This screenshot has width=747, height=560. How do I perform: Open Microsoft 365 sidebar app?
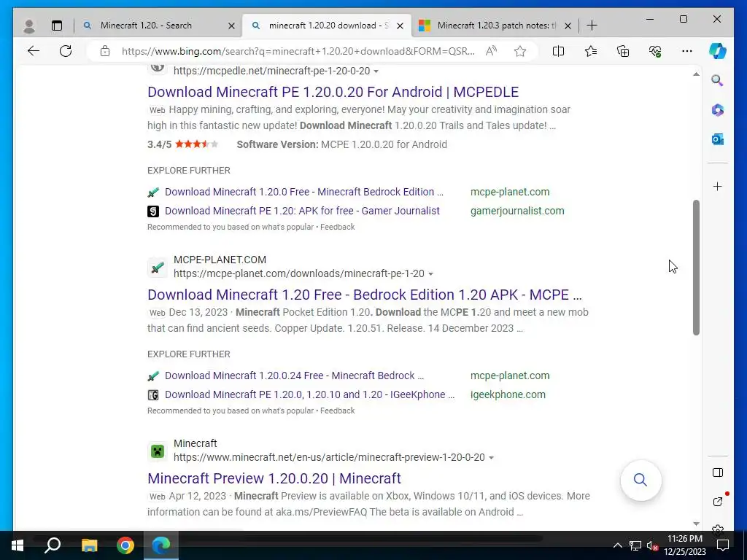(x=718, y=110)
